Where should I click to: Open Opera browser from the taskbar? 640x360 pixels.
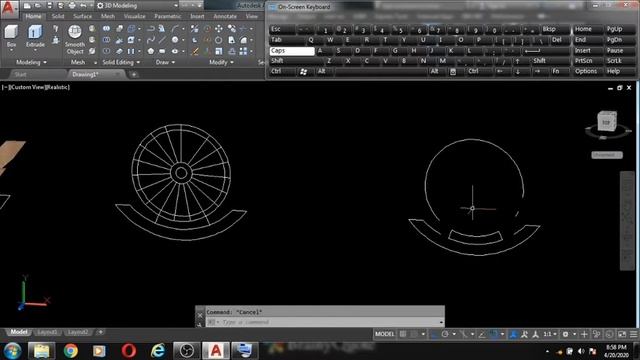(x=129, y=351)
